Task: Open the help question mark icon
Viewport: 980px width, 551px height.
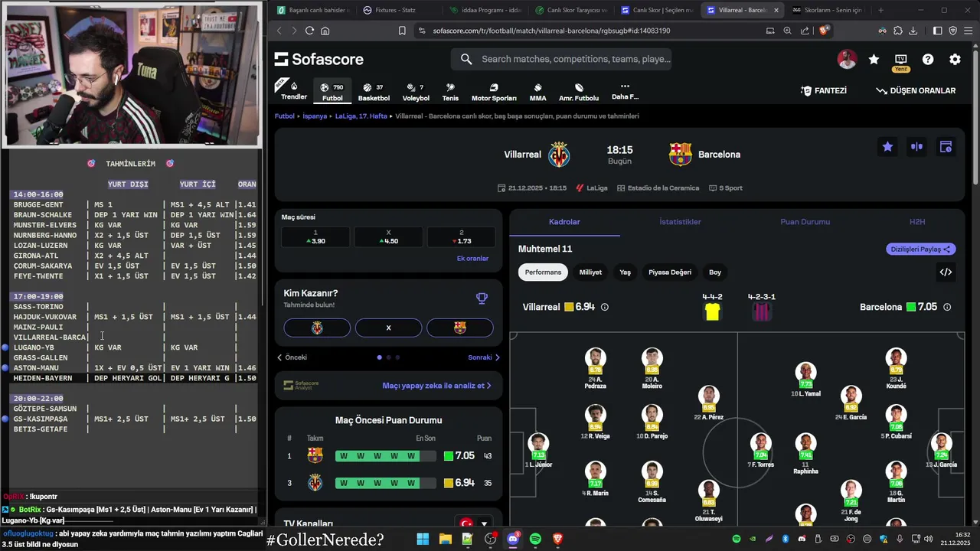Action: (x=928, y=60)
